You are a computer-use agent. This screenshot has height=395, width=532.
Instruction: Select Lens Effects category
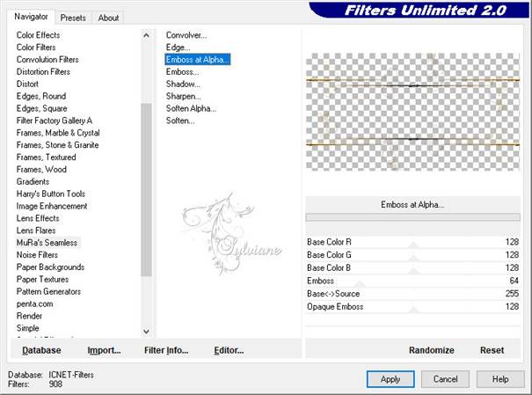[x=38, y=218]
